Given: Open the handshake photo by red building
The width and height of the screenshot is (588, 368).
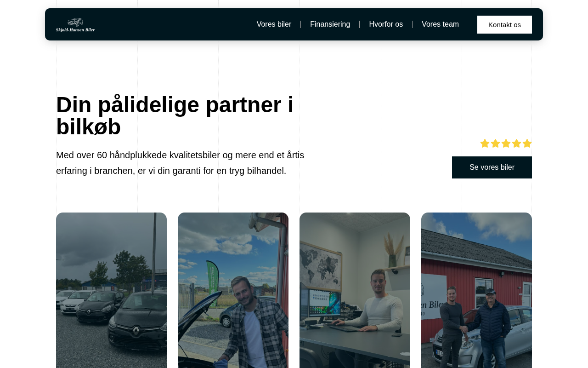Looking at the screenshot, I should [x=476, y=290].
